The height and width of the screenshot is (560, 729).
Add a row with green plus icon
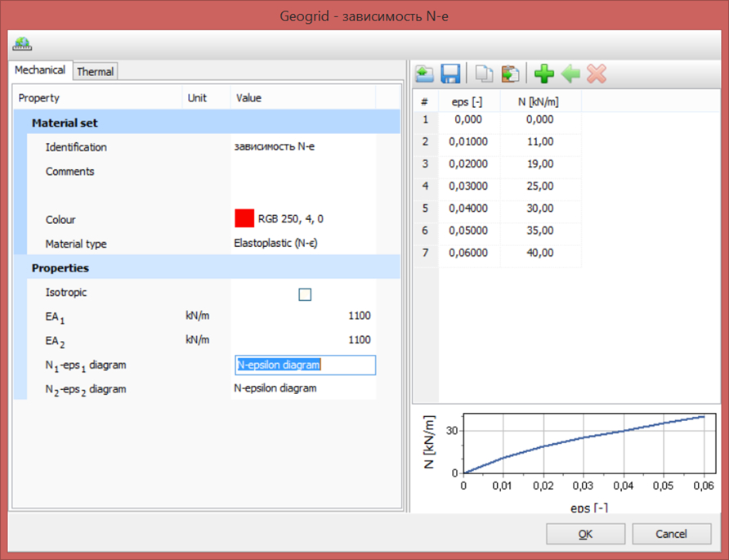[x=543, y=74]
